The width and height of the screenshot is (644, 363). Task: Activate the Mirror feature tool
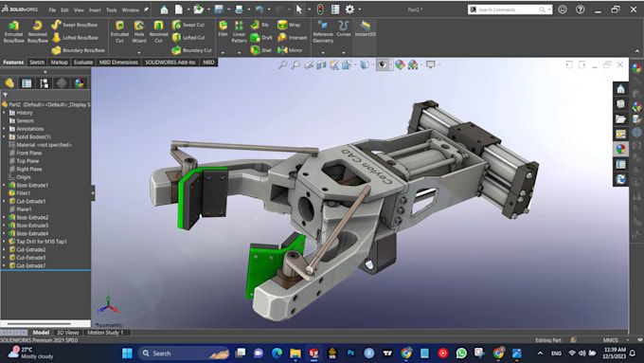click(x=290, y=50)
